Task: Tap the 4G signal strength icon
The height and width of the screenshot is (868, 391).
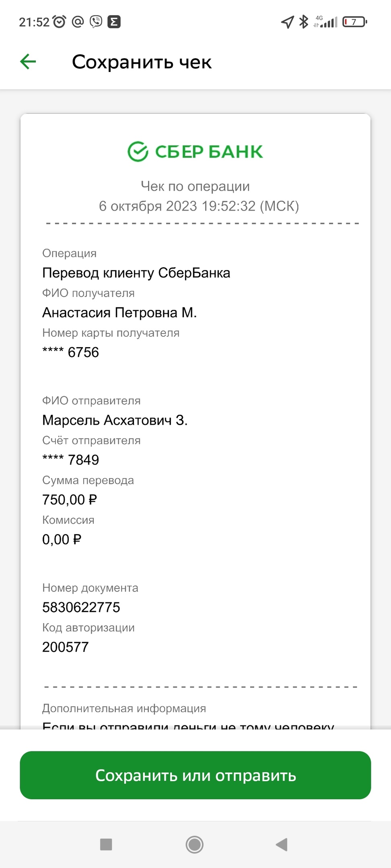Action: (x=325, y=22)
